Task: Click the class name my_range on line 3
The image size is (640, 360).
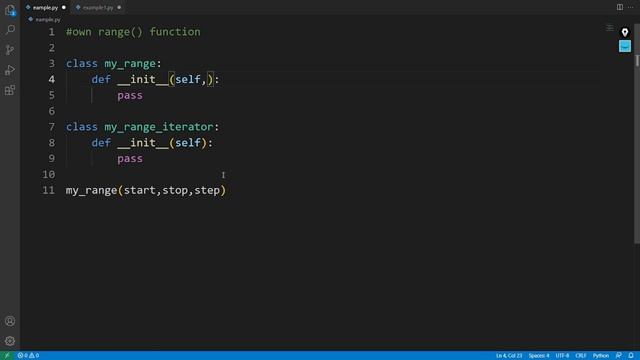Action: pyautogui.click(x=130, y=64)
